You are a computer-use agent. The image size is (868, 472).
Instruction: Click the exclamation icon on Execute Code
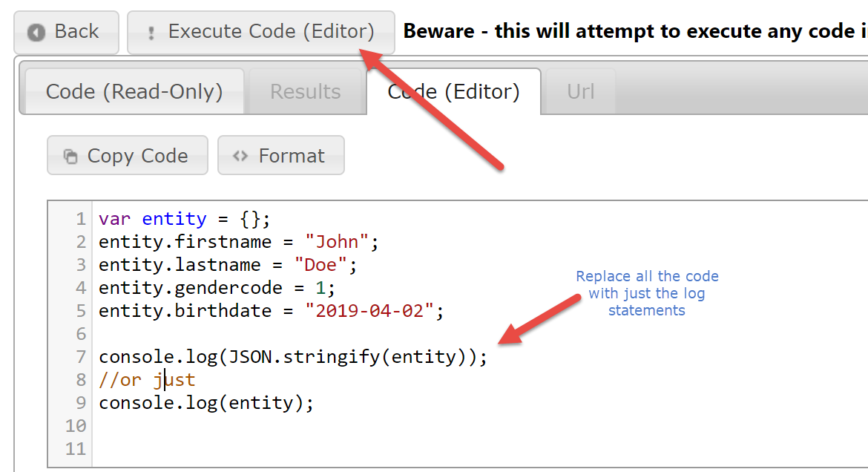(x=151, y=33)
